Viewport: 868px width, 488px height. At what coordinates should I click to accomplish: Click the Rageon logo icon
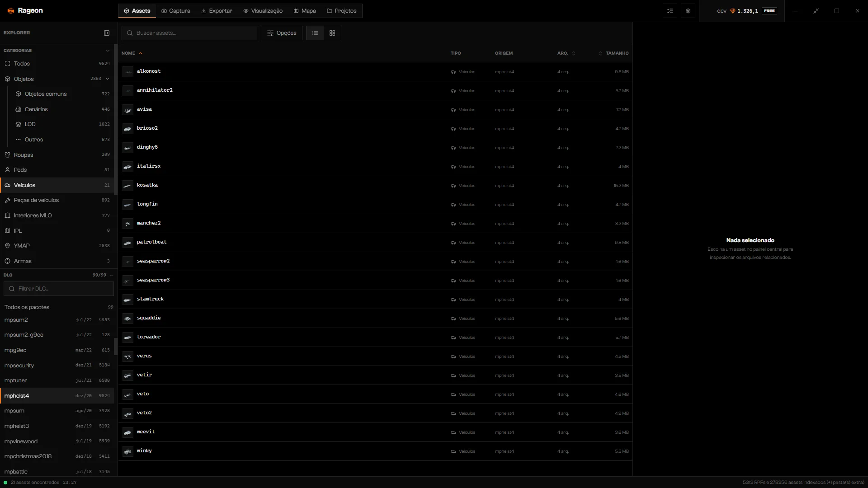11,11
